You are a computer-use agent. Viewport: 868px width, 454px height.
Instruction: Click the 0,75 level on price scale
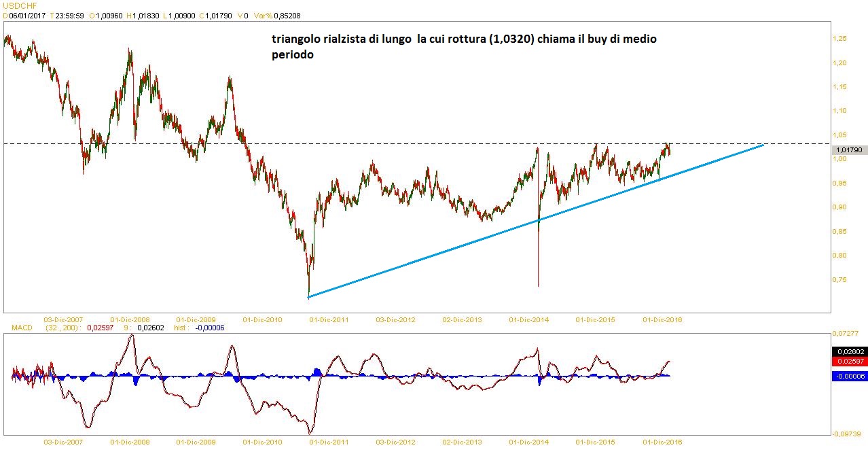841,279
